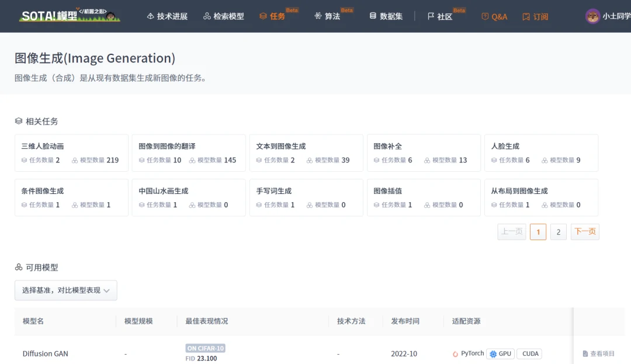Click the 小土同学 user avatar
This screenshot has width=631, height=364.
(x=592, y=16)
